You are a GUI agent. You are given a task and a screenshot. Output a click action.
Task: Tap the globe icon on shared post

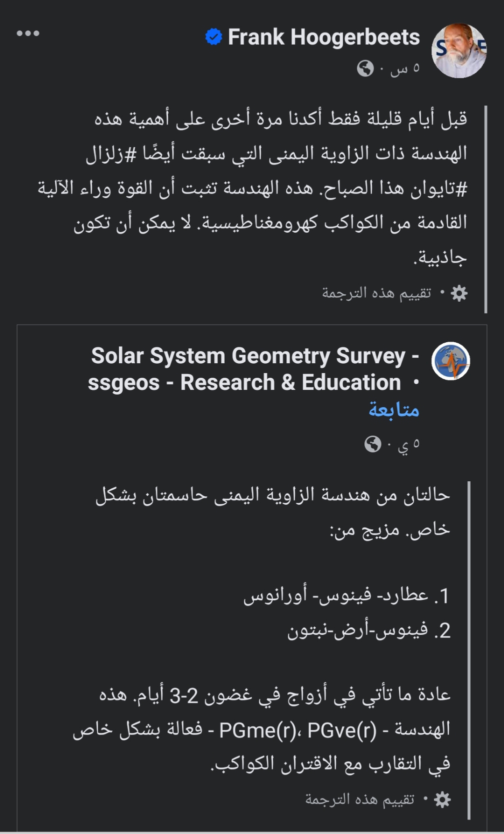tap(373, 444)
